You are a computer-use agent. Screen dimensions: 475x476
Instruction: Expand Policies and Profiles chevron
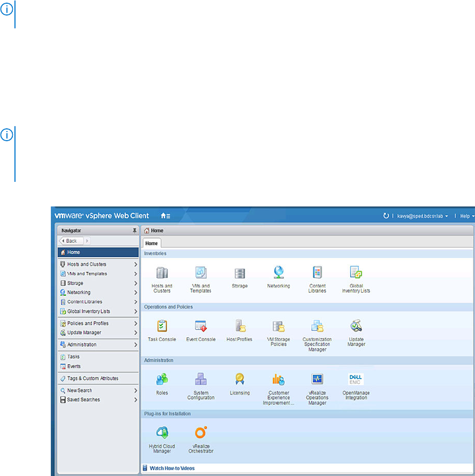tap(135, 324)
